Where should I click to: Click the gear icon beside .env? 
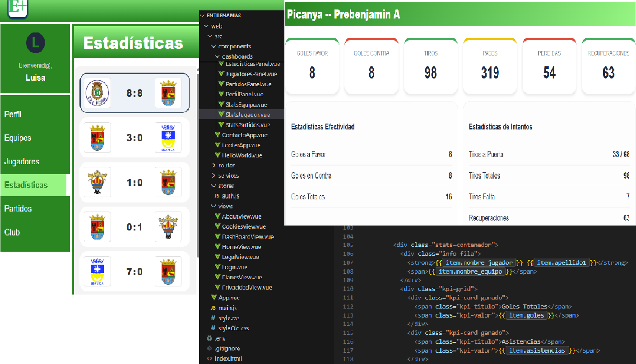pyautogui.click(x=209, y=338)
